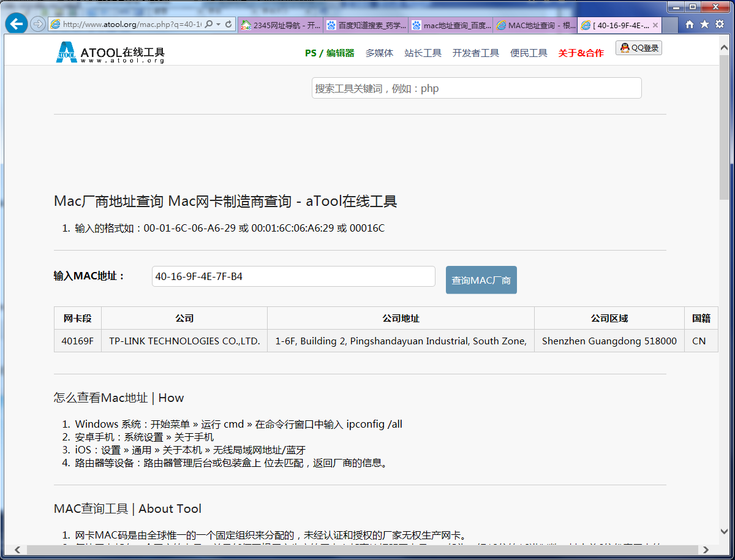
Task: Click the search magnifier icon in address bar
Action: tap(208, 25)
